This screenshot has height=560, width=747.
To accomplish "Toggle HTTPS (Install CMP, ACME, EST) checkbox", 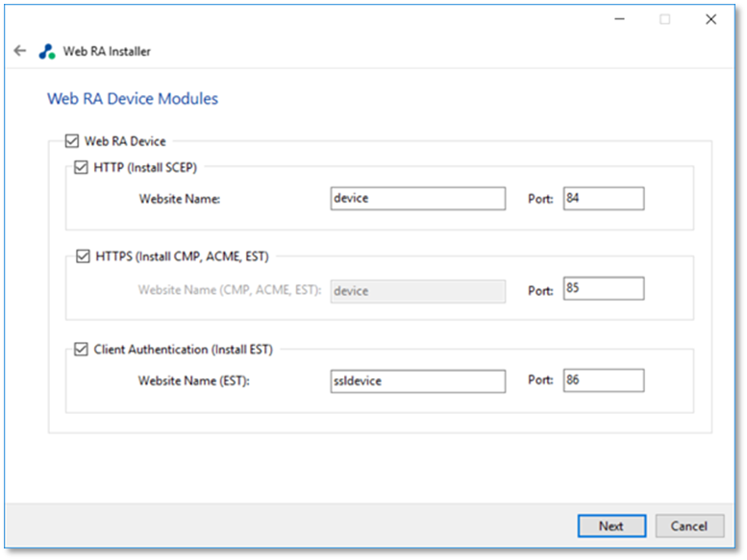I will point(83,256).
